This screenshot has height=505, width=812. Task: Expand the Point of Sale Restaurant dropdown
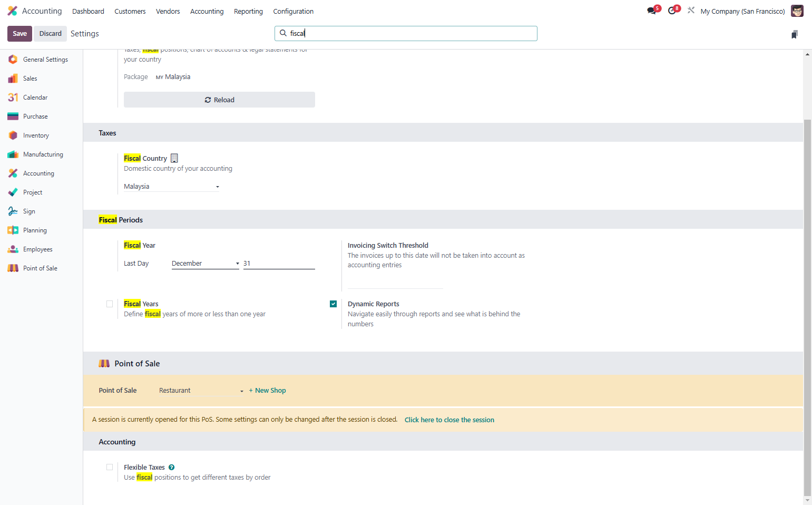201,391
